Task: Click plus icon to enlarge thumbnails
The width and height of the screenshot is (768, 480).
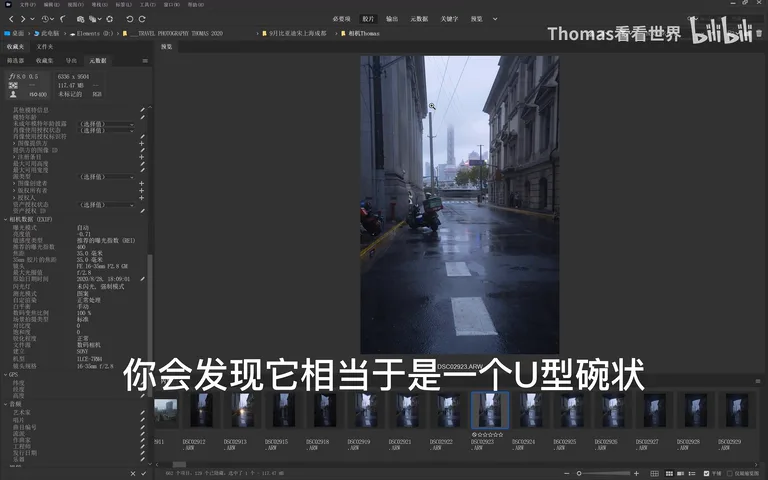Action: (x=636, y=474)
